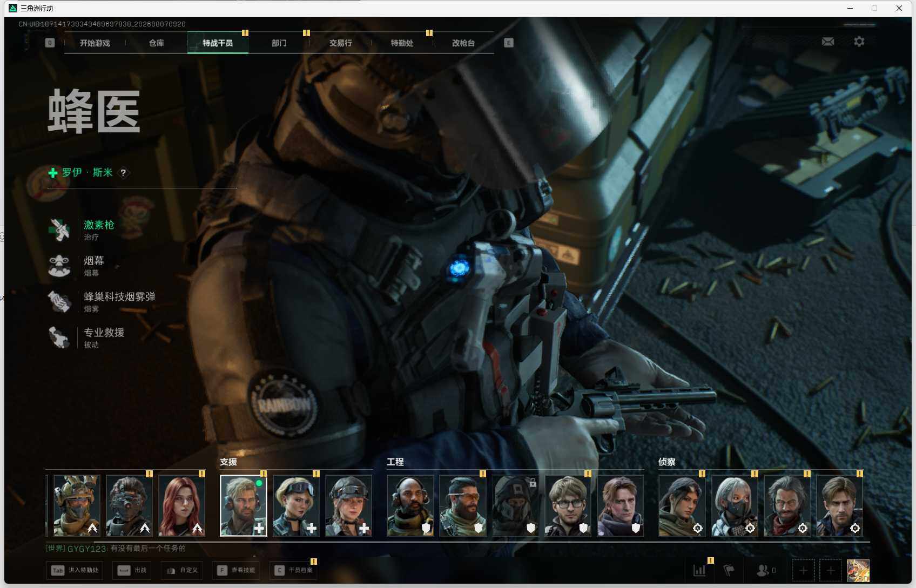916x588 pixels.
Task: Select the last recon operator portrait
Action: (x=840, y=505)
